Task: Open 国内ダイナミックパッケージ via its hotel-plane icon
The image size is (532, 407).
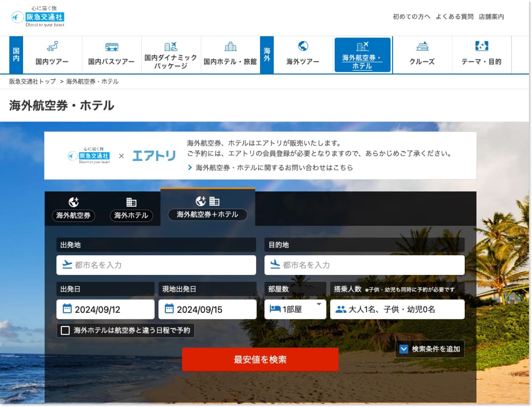Action: [x=171, y=46]
